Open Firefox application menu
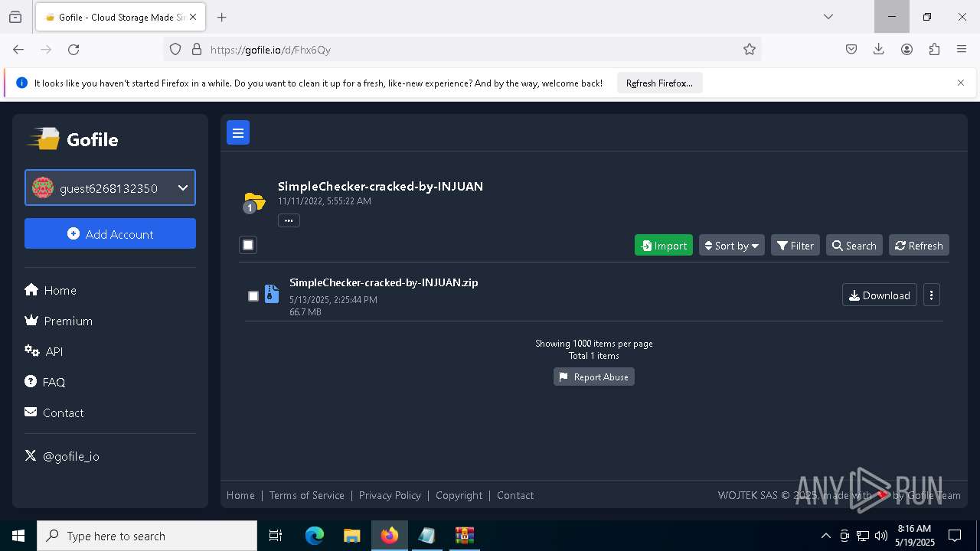The height and width of the screenshot is (551, 980). coord(962,49)
